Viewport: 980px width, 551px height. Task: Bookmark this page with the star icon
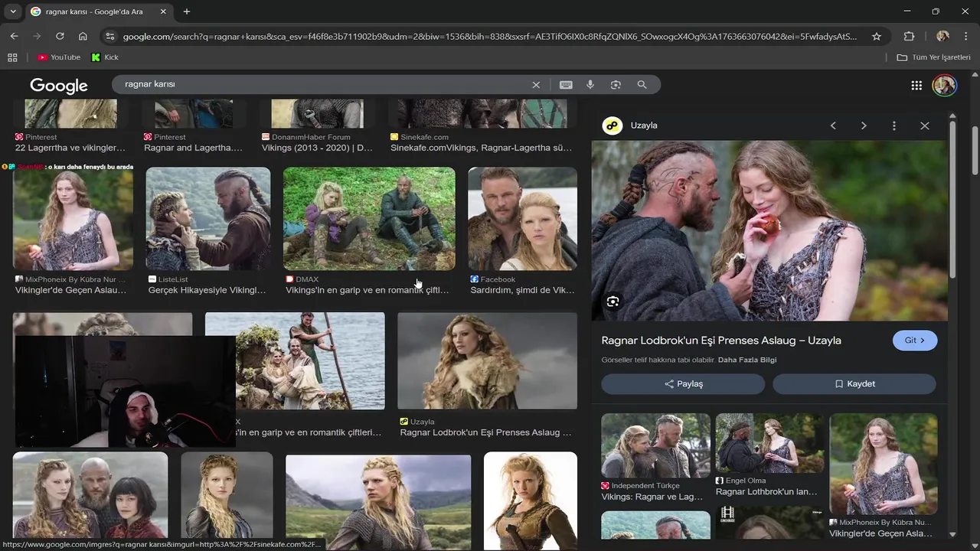coord(877,36)
